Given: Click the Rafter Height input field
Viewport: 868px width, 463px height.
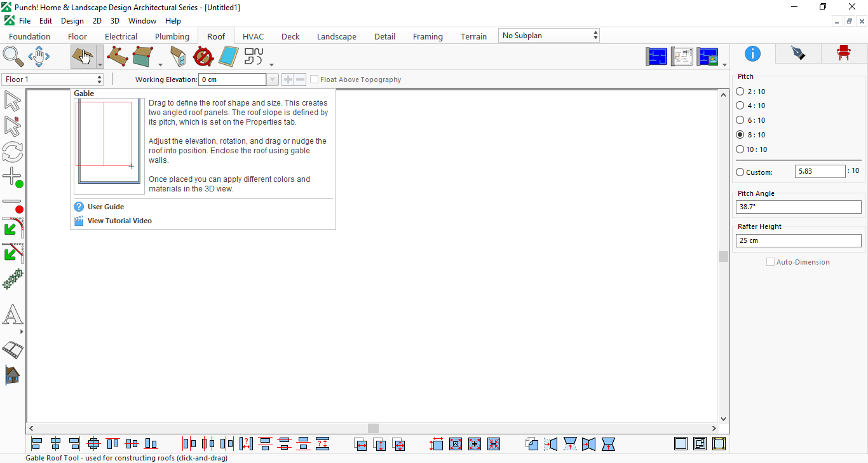Looking at the screenshot, I should [x=799, y=240].
